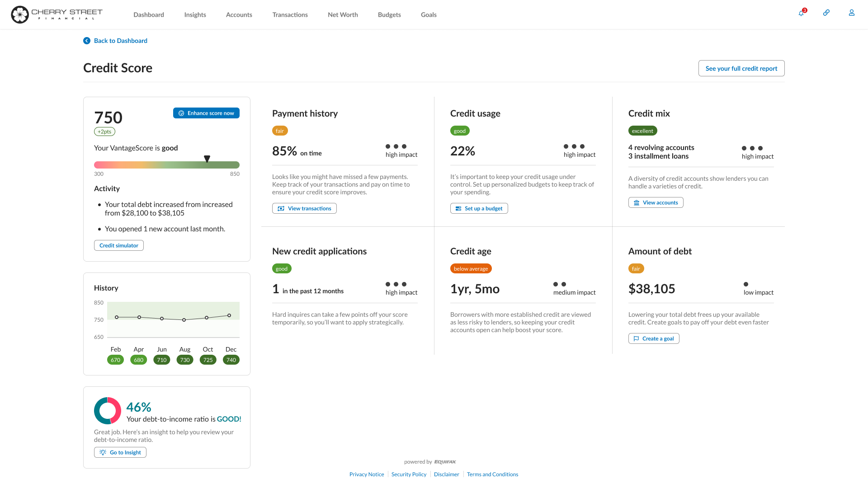Click See your full credit report
The width and height of the screenshot is (868, 488).
[x=741, y=68]
